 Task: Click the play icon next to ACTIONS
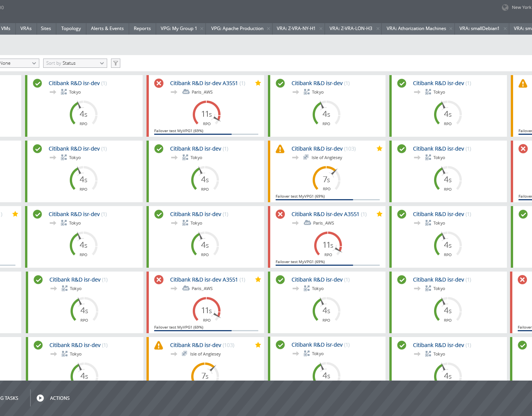click(40, 398)
